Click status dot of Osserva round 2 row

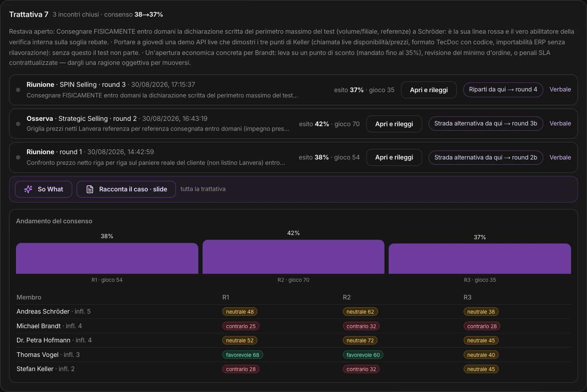pos(18,124)
